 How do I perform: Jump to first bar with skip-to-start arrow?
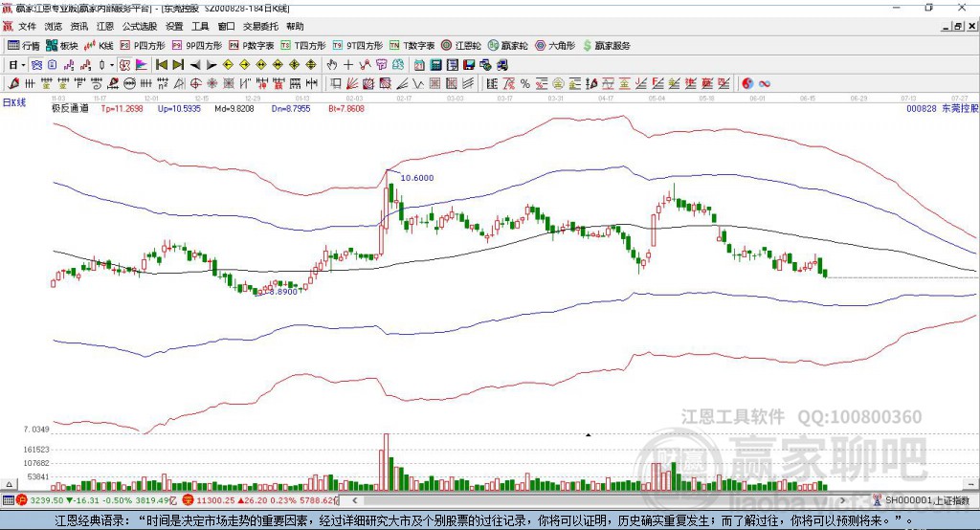coord(161,64)
